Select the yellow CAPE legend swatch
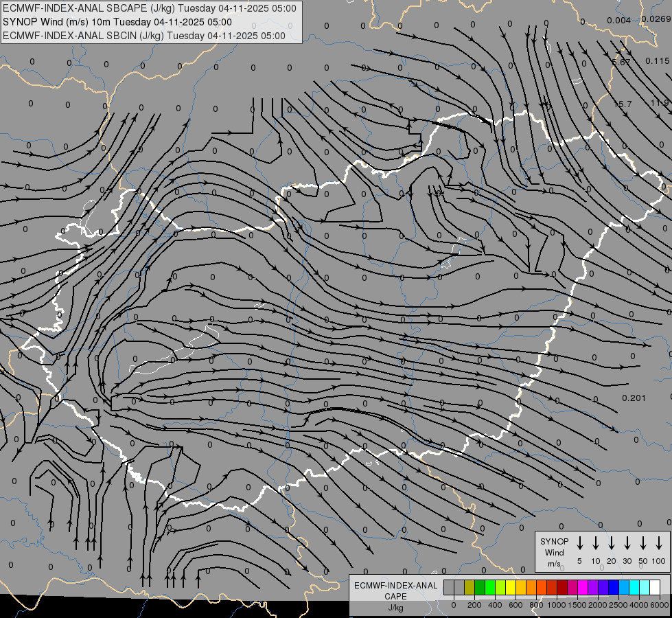The width and height of the screenshot is (672, 618). 511,588
